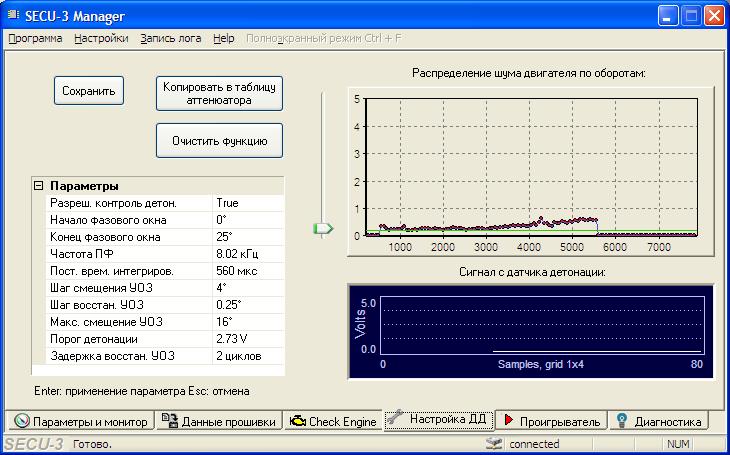Open the Программа menu

(x=35, y=38)
